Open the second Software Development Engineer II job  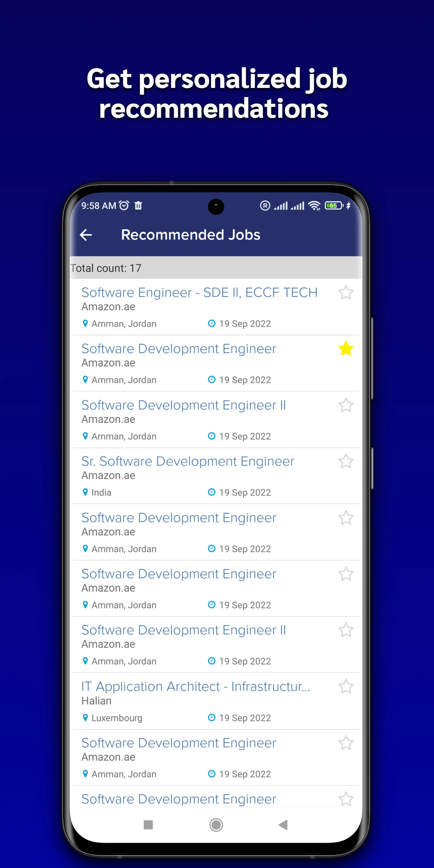[x=184, y=629]
